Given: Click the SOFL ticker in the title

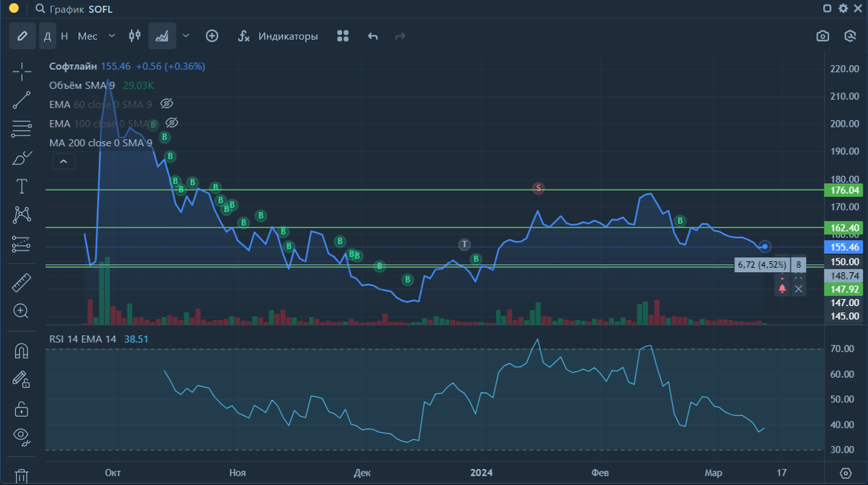Looking at the screenshot, I should [x=101, y=9].
